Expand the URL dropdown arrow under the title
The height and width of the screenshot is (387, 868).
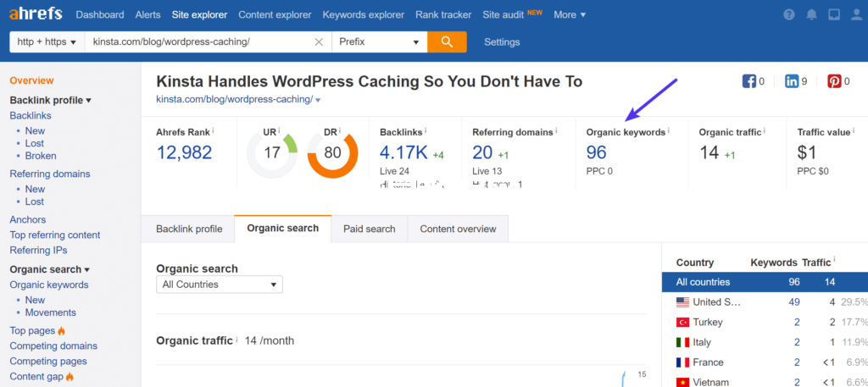pos(319,100)
